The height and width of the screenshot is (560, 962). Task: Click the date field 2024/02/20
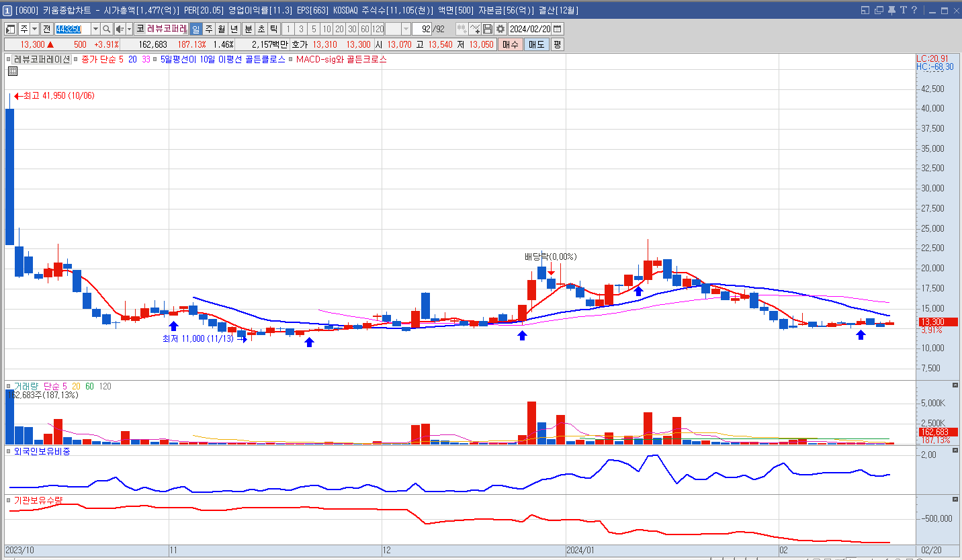tap(530, 29)
